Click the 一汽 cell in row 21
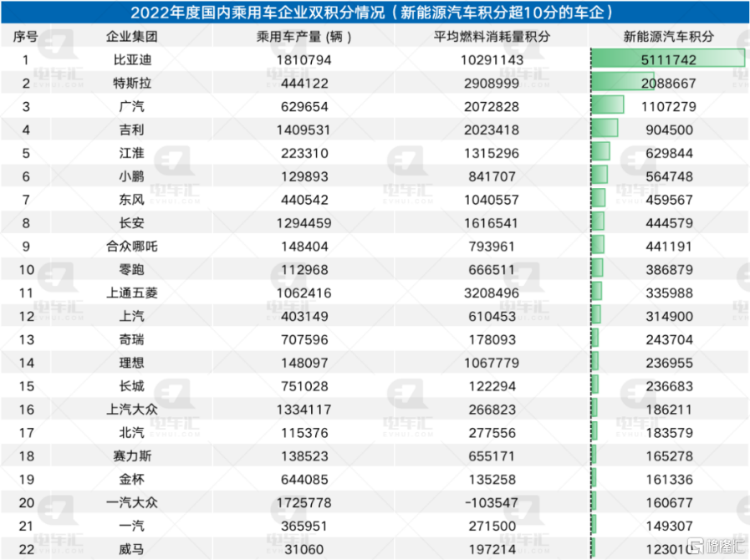The height and width of the screenshot is (560, 750). 132,526
